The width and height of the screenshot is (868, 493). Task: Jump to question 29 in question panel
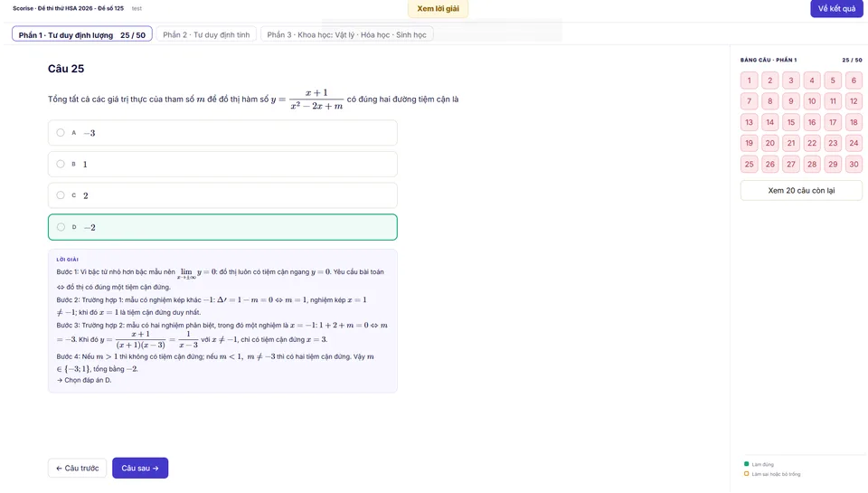tap(833, 164)
